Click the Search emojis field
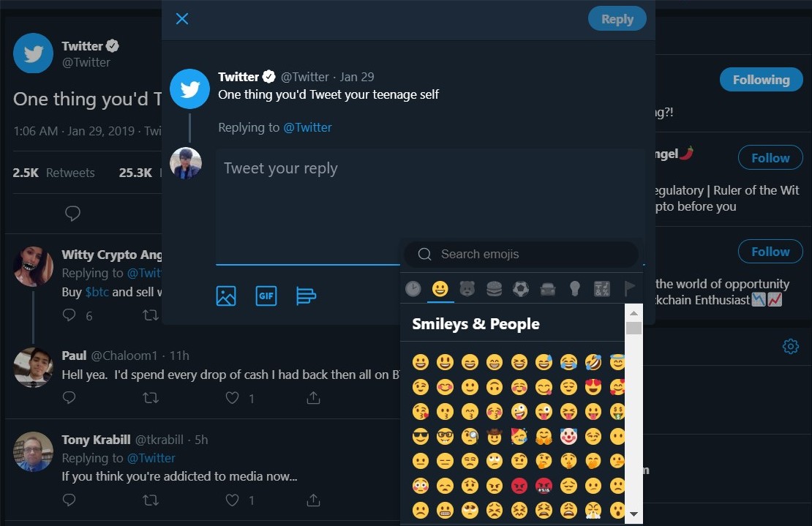 (x=527, y=255)
